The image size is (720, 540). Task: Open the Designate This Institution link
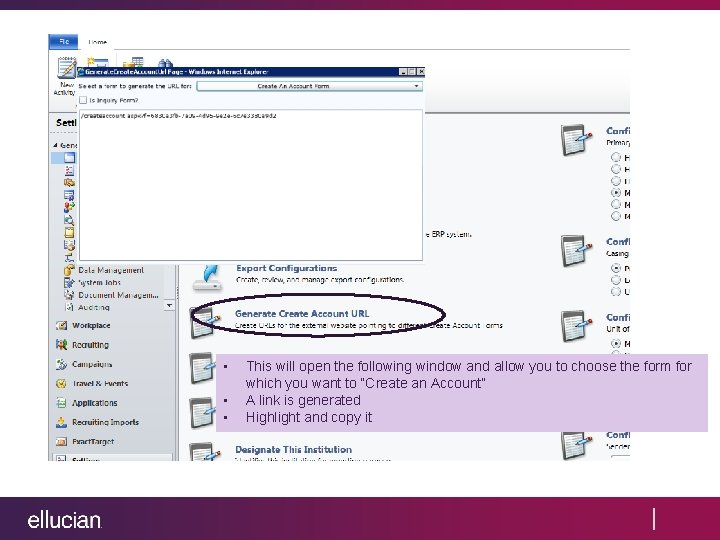coord(293,450)
